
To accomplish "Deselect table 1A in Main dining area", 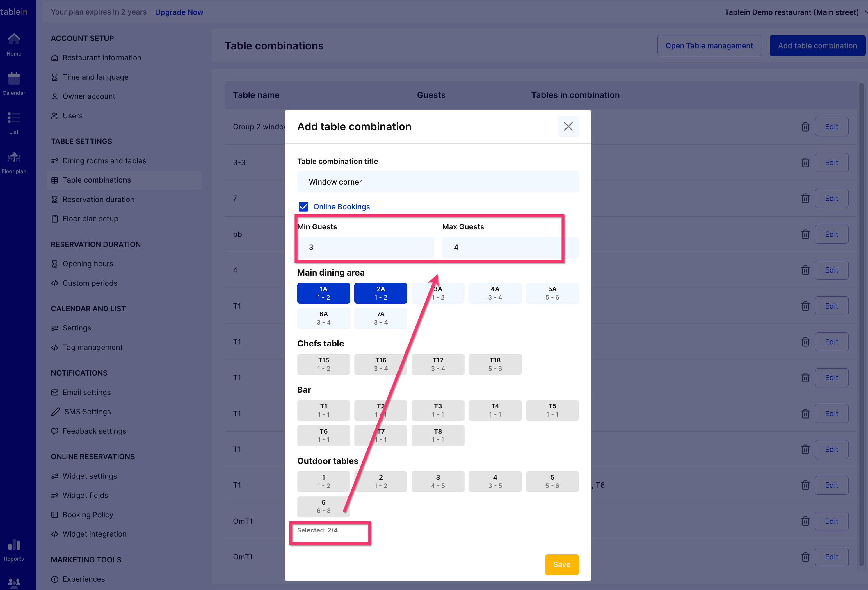I will (x=323, y=293).
